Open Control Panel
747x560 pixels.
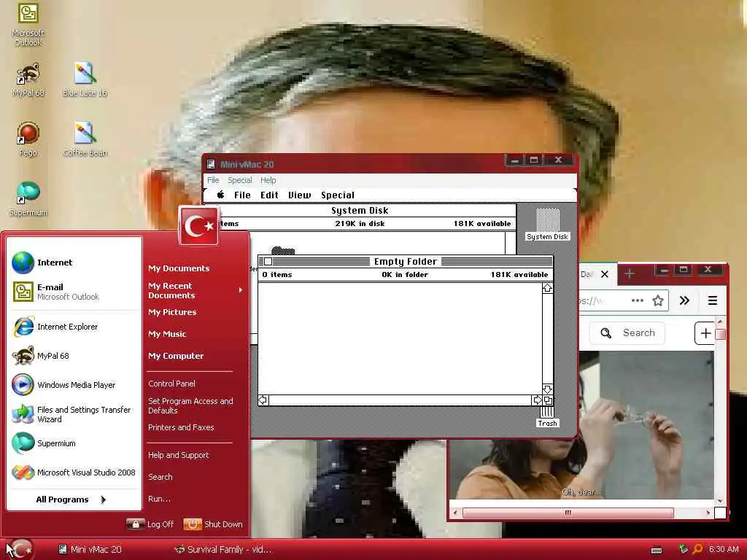tap(171, 384)
